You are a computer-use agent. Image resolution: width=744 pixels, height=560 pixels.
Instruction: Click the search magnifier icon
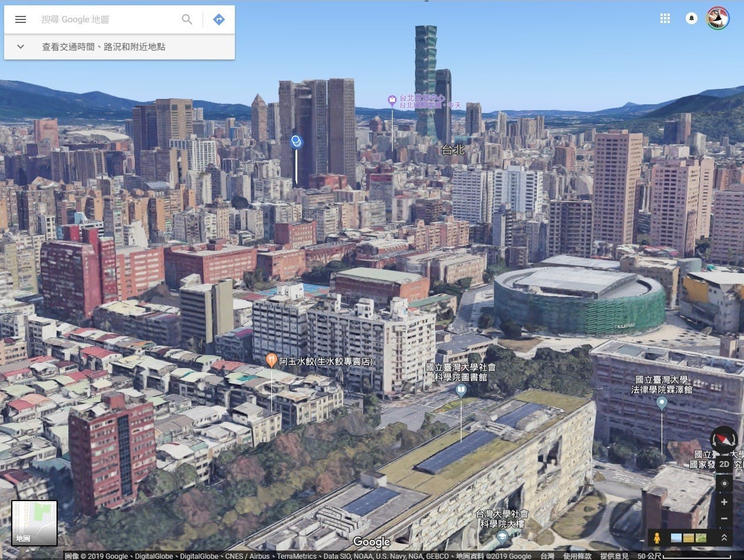[187, 19]
